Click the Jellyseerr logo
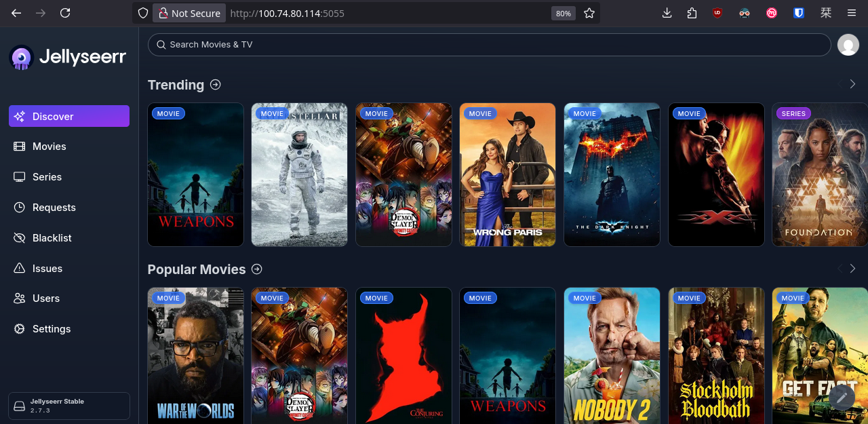This screenshot has width=868, height=424. tap(68, 57)
